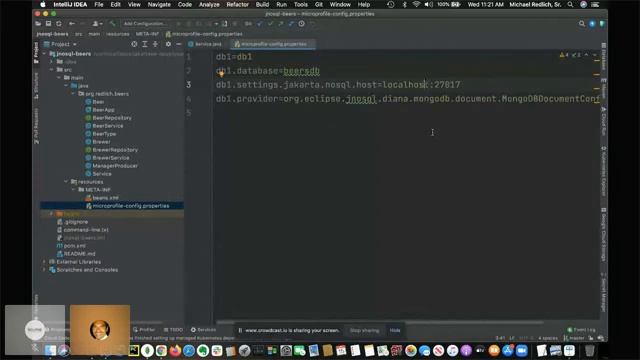Click Expand All icon in Project panel
Screen dimensions: 640x360
144,44
